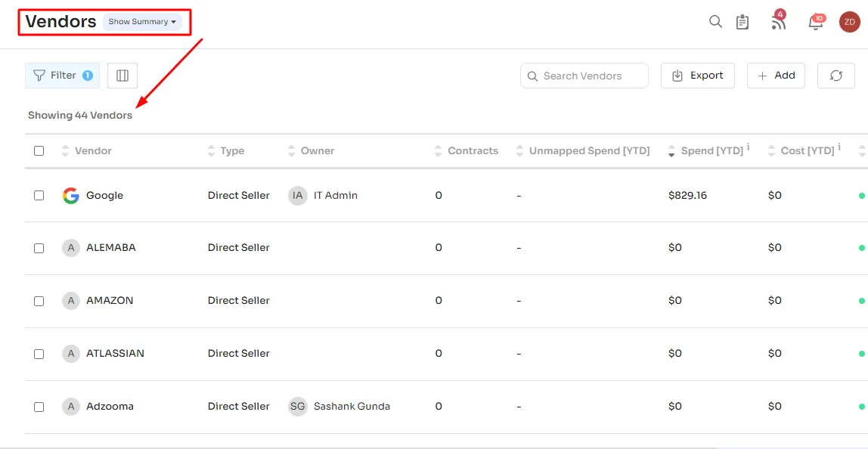868x449 pixels.
Task: Click Direct Seller in the Adzooma row
Action: (239, 407)
